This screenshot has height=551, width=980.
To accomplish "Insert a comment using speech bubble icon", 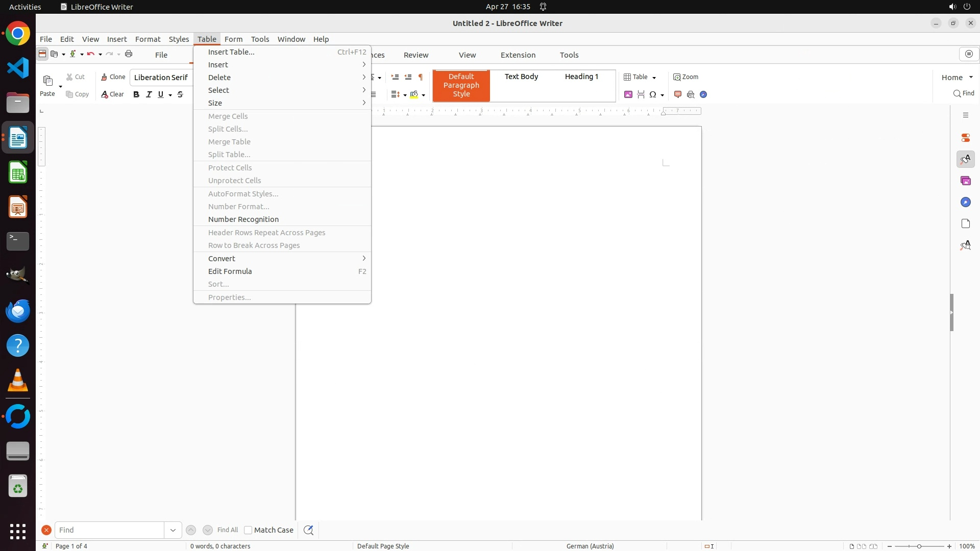I will point(678,94).
